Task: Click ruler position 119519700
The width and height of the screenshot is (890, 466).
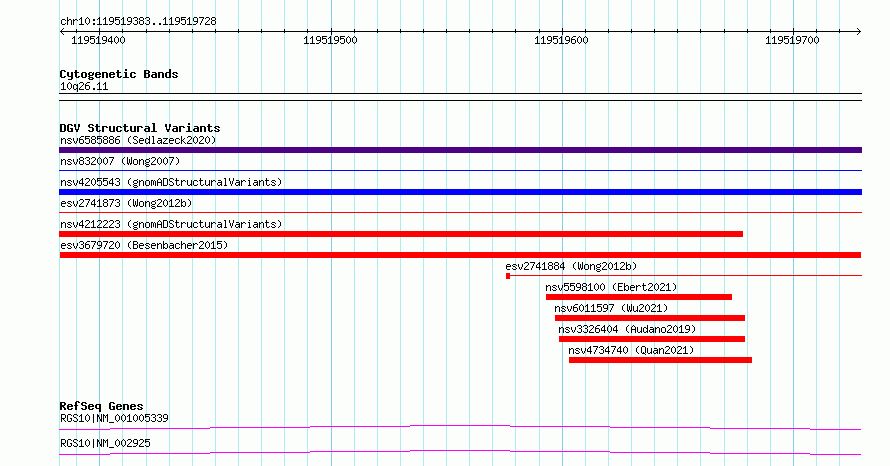Action: pyautogui.click(x=792, y=40)
